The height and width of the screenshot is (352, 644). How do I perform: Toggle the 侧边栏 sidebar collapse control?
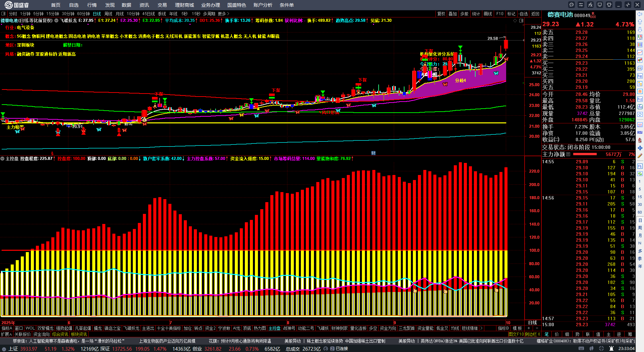coord(533,334)
